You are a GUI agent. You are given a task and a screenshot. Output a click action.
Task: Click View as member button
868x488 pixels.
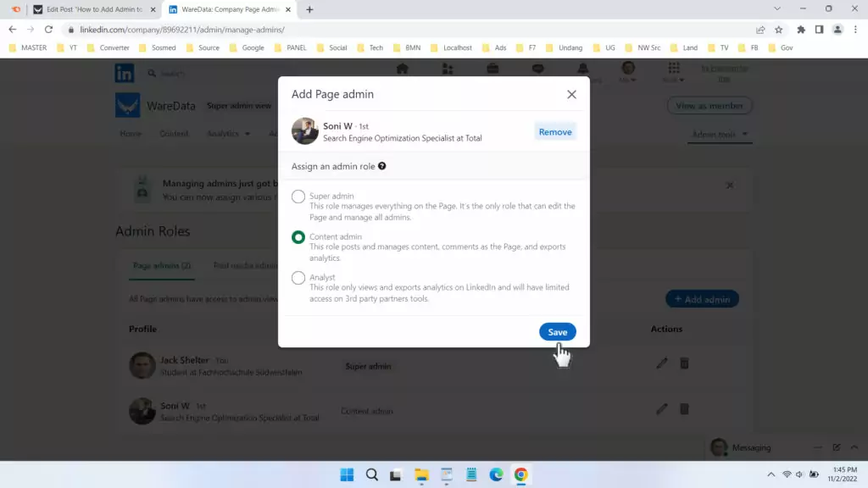tap(709, 106)
